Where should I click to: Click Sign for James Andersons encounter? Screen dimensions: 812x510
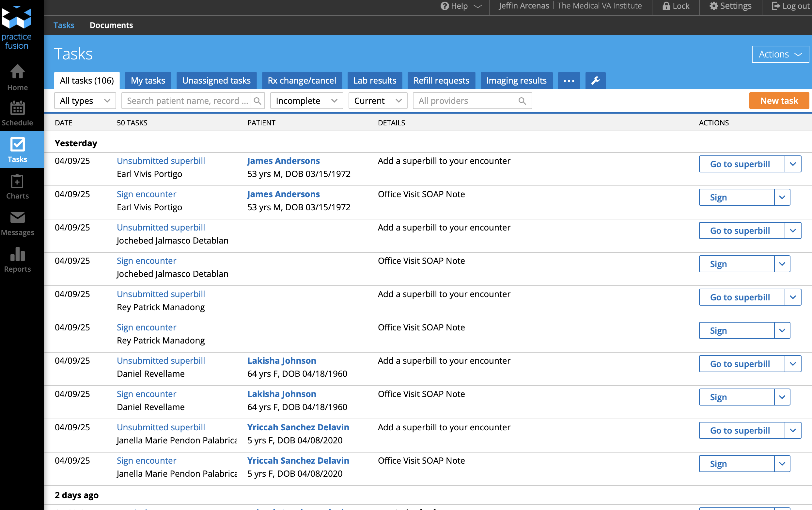point(737,197)
